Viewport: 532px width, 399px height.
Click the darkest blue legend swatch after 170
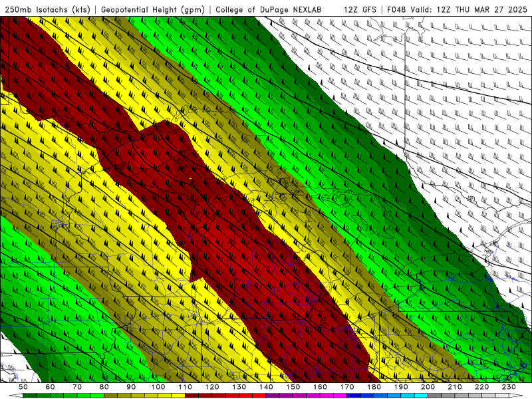click(354, 395)
